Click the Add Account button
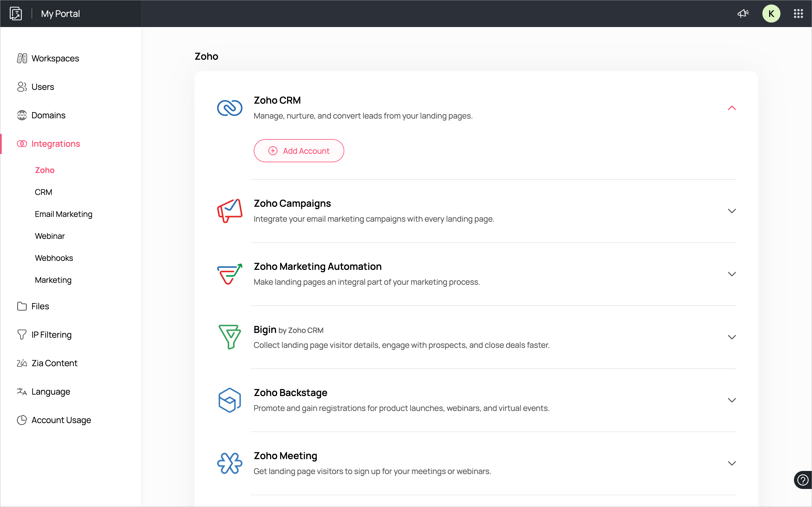812x507 pixels. coord(299,151)
